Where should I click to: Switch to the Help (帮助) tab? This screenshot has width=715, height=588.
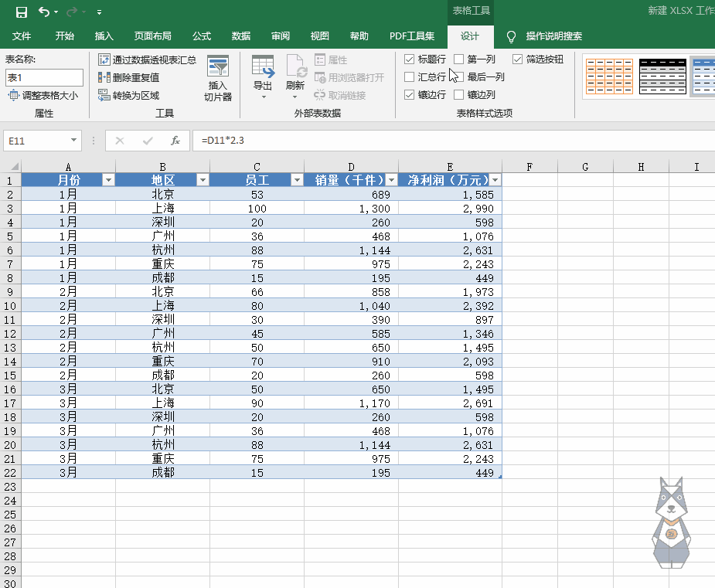359,36
